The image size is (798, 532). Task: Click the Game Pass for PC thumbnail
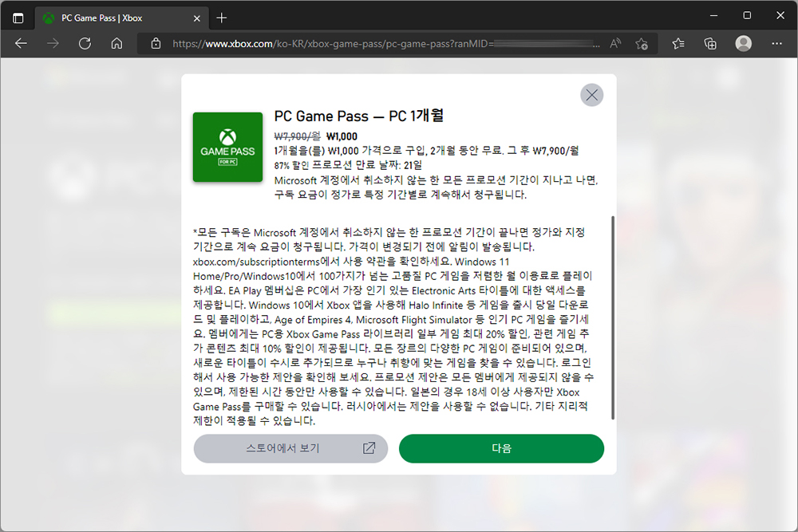pos(227,147)
